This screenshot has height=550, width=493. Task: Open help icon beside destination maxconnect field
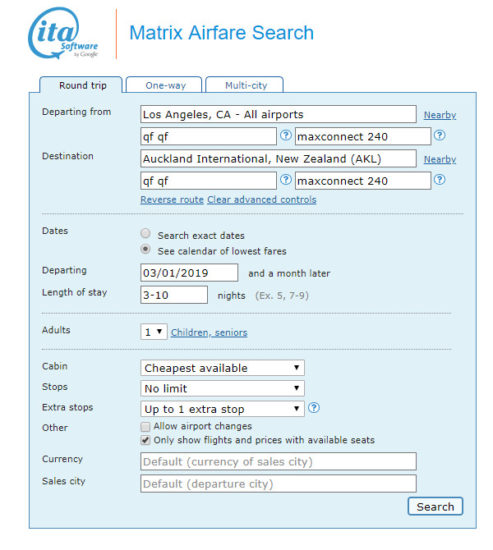[440, 180]
